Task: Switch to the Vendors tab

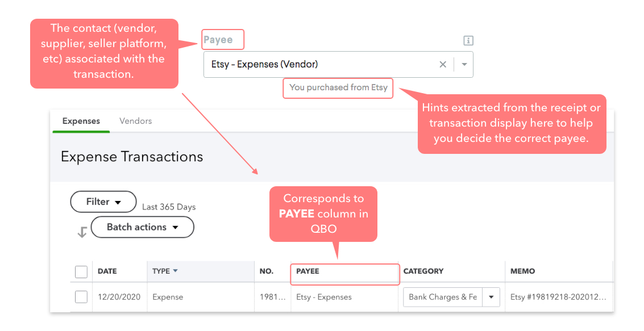Action: [135, 121]
